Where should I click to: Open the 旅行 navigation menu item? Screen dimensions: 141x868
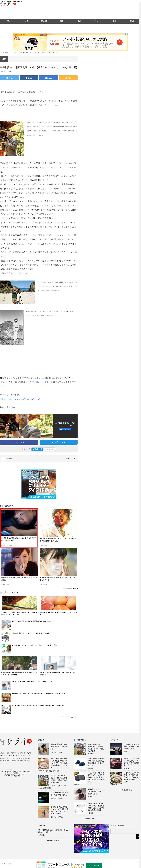coord(26,21)
